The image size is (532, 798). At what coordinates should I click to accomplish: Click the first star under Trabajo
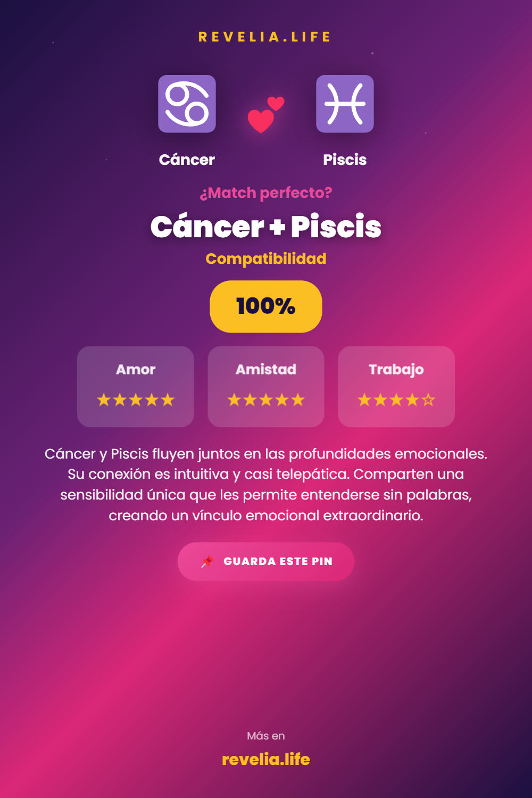[364, 400]
